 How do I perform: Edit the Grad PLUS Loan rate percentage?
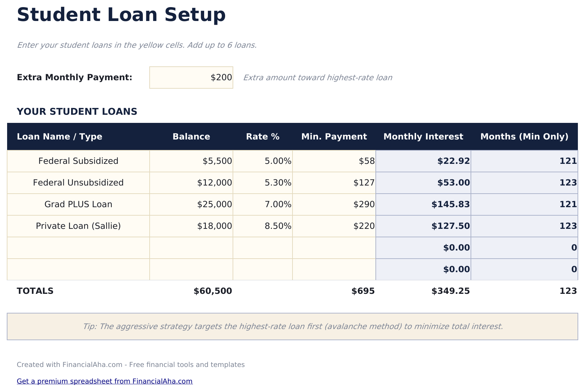pos(263,204)
